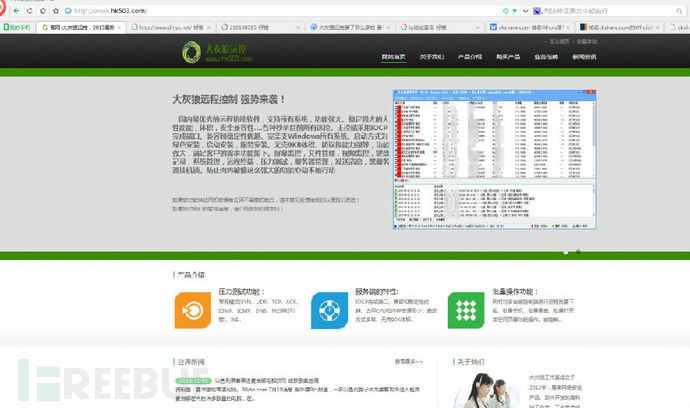Reload the page with the refresh icon

(x=29, y=11)
